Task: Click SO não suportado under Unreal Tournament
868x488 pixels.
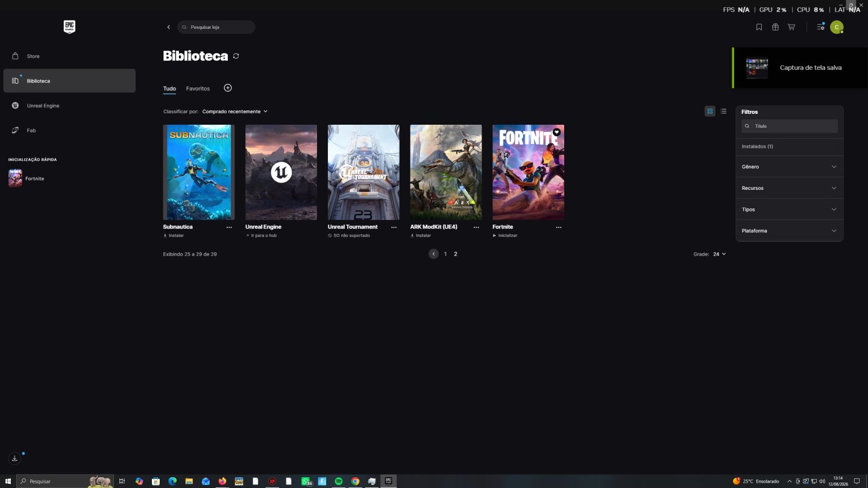Action: (349, 236)
